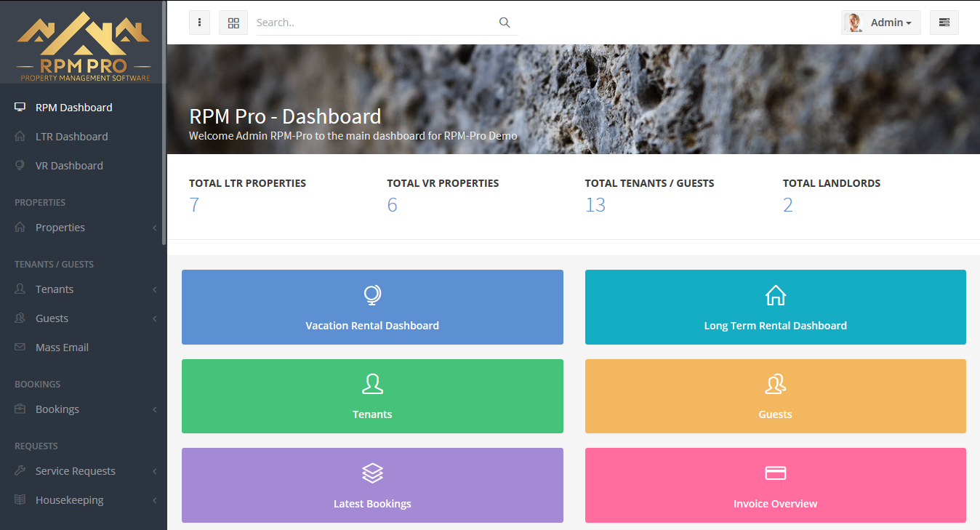Click the vertical three-dot menu icon
The image size is (980, 530).
pos(199,23)
